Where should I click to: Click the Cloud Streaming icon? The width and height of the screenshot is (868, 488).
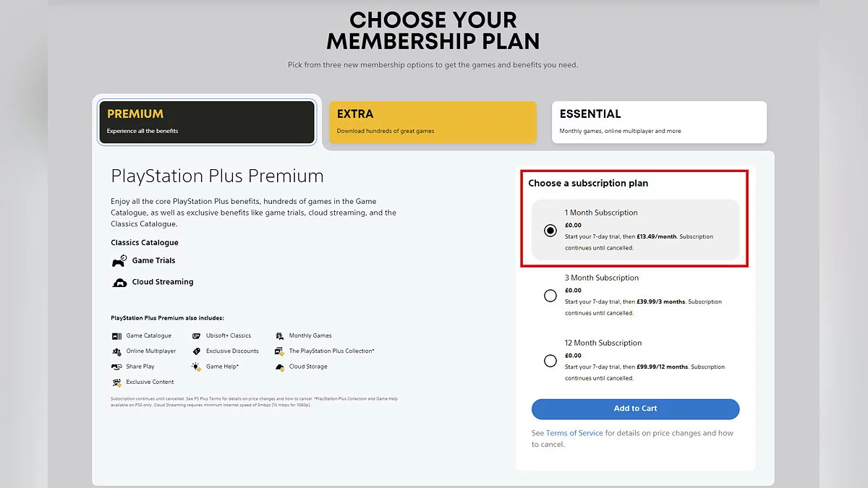(x=119, y=283)
